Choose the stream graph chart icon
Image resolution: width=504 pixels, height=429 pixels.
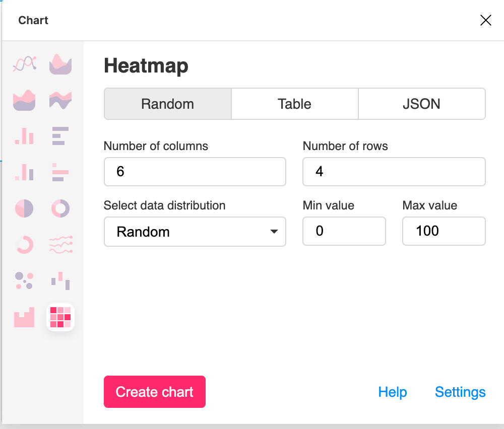click(60, 100)
